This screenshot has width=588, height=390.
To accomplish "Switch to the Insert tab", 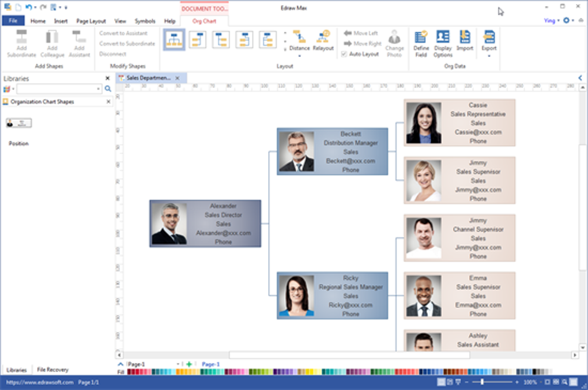I will [61, 21].
